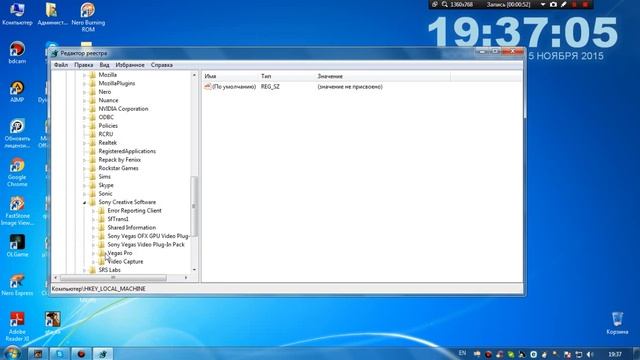
Task: Switch to the registry editor taskbar button
Action: coord(103,354)
